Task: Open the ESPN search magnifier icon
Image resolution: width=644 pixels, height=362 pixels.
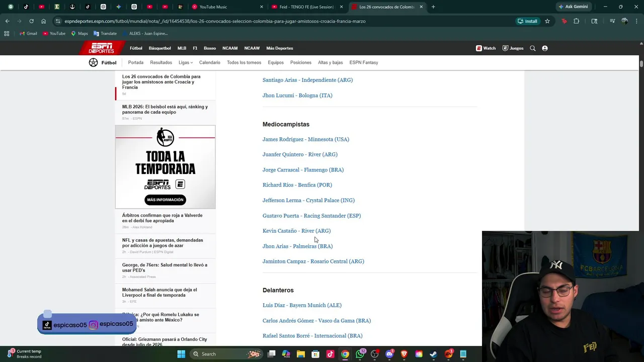Action: (533, 48)
